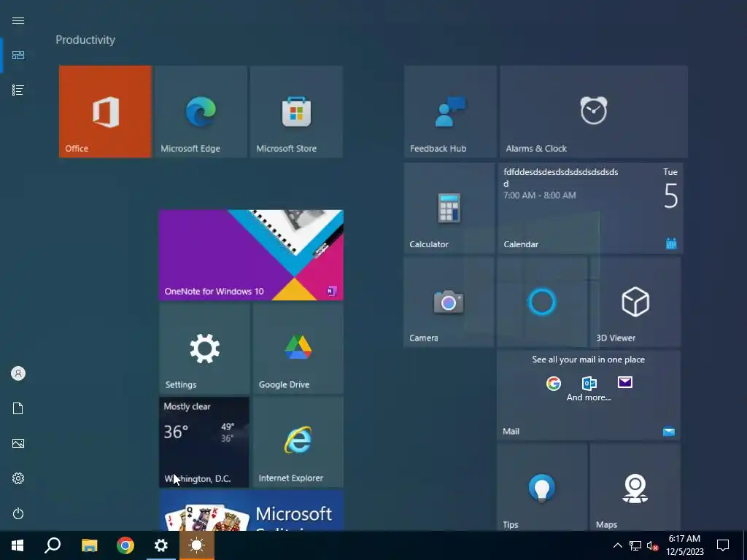Switch to the All apps list view
The image size is (747, 560).
pos(18,90)
